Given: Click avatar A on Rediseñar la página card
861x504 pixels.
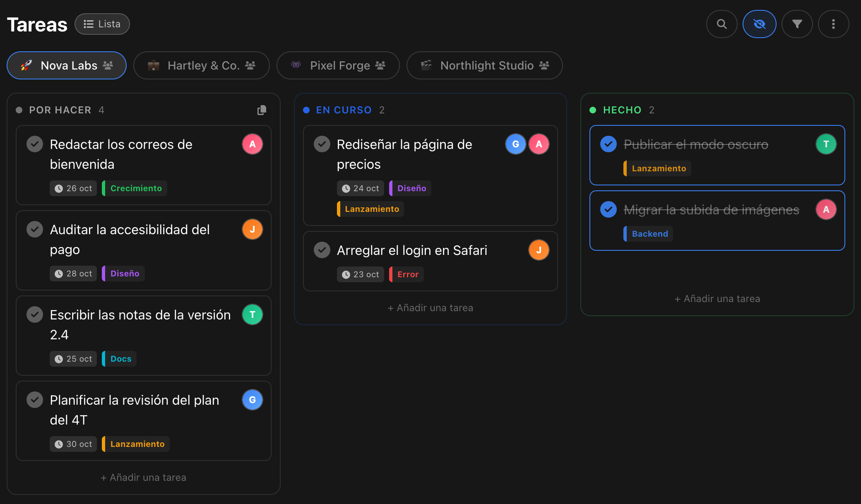Looking at the screenshot, I should [x=539, y=144].
